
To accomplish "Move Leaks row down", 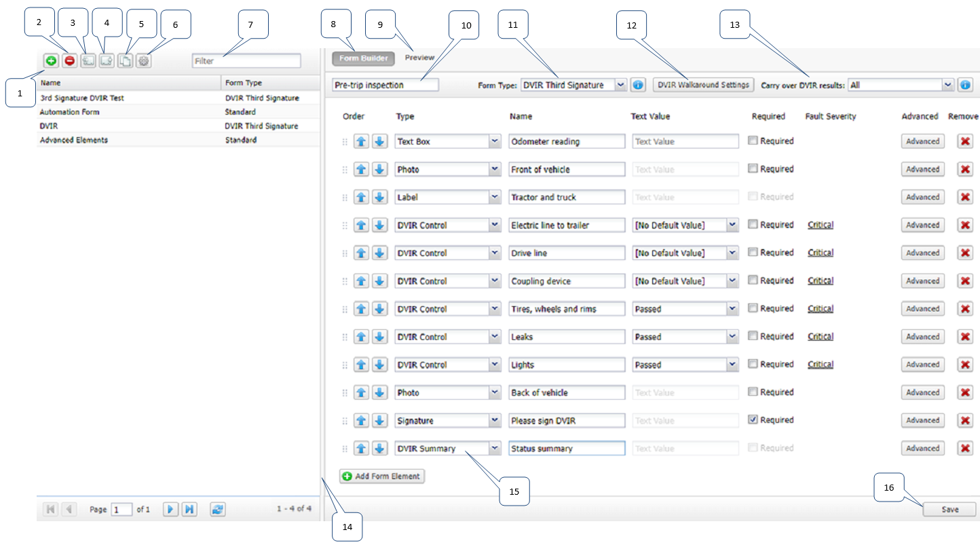I will click(380, 337).
